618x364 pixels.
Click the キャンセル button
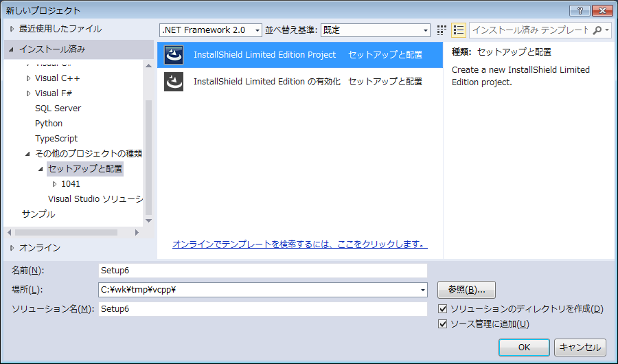point(580,348)
